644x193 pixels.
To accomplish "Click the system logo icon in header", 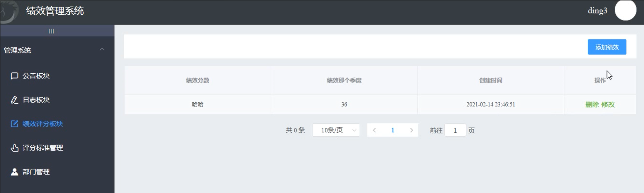I will coord(9,11).
